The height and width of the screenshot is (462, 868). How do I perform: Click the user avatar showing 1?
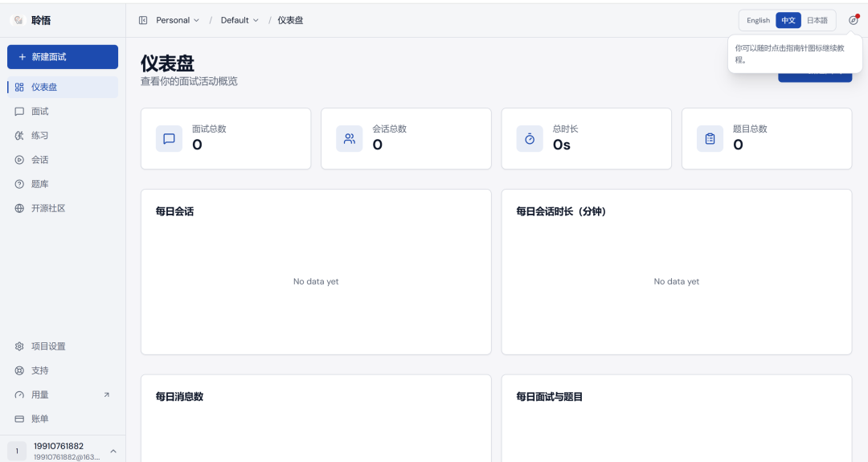point(17,451)
